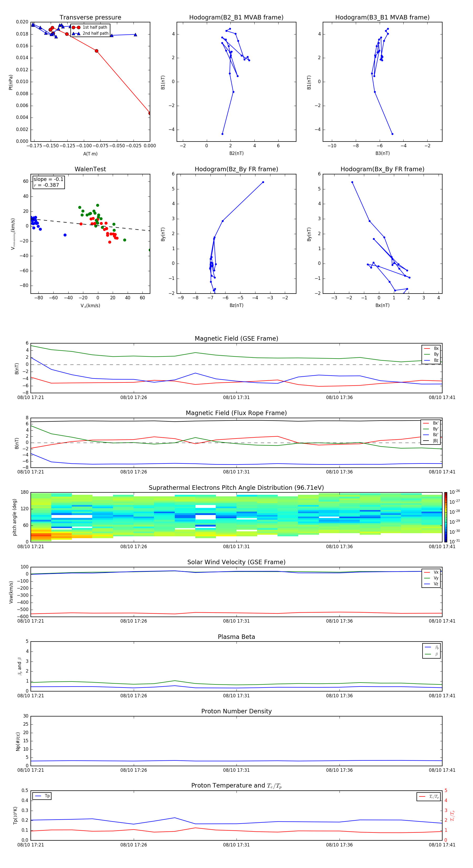473x868 pixels.
Task: Click the pitch angle distribution colorbar
Action: pyautogui.click(x=445, y=517)
